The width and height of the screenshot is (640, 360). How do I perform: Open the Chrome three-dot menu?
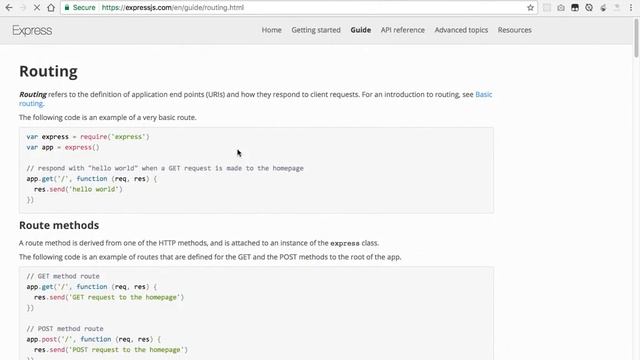click(631, 7)
